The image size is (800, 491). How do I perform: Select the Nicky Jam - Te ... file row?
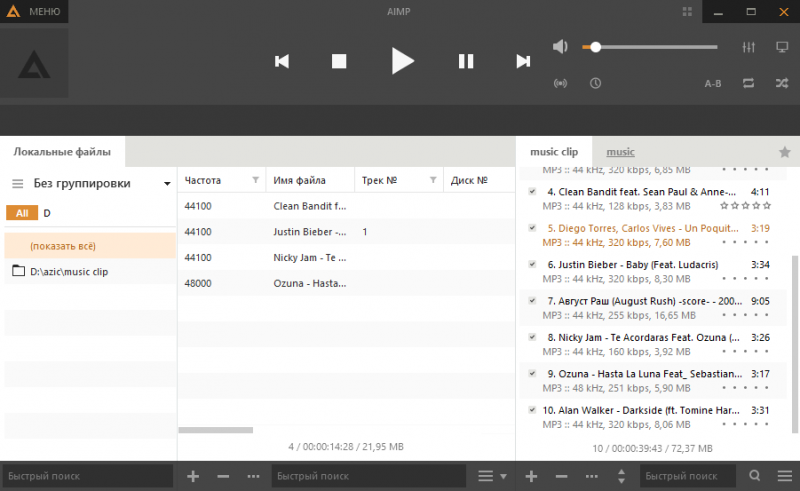point(346,257)
